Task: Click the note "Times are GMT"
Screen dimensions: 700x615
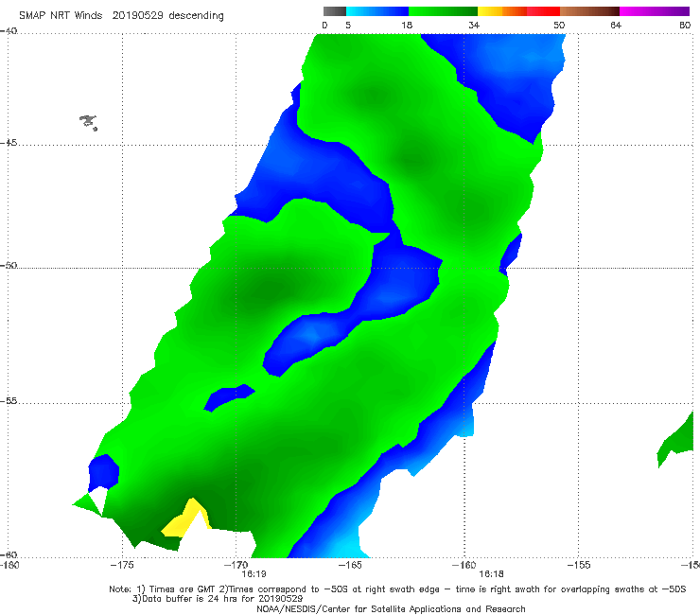Action: 183,589
